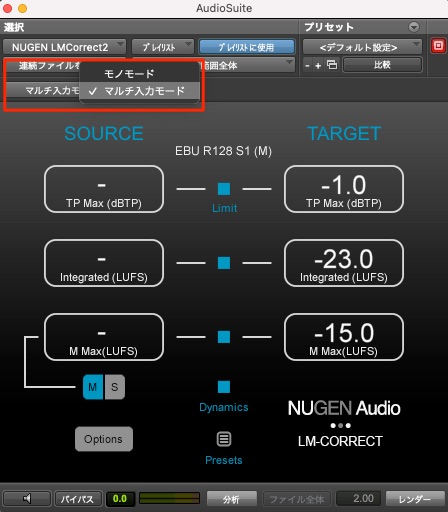Open the マルチ入力モード selector button

43,90
